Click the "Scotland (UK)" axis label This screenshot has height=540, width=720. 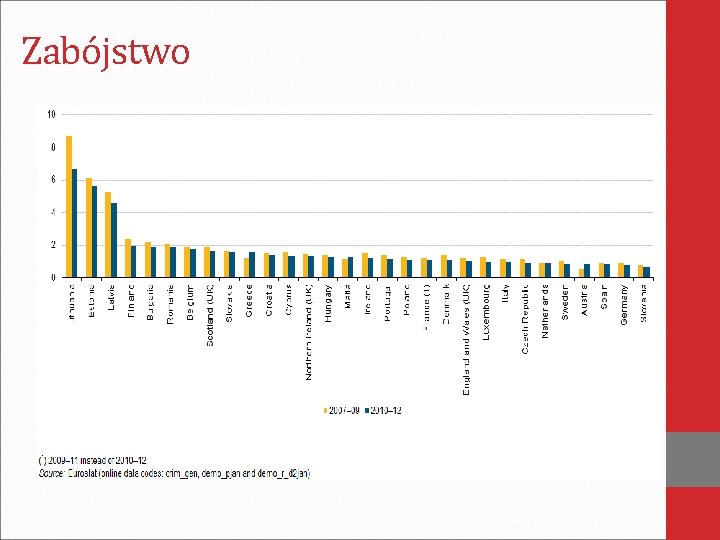(x=210, y=315)
